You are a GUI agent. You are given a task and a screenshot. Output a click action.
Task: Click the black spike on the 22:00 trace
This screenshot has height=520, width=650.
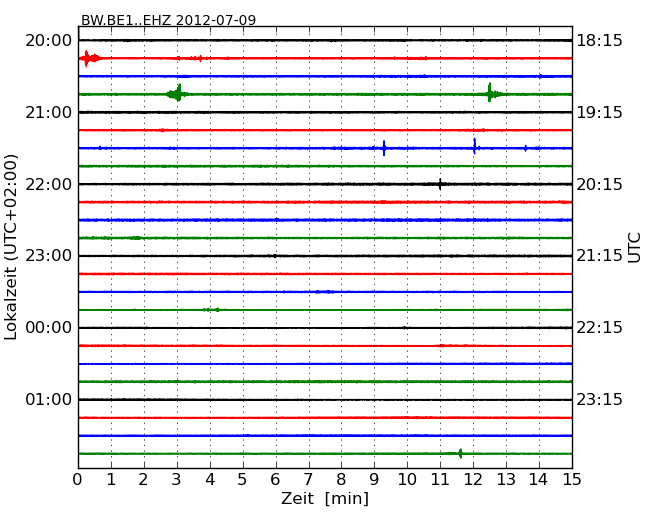tap(440, 184)
